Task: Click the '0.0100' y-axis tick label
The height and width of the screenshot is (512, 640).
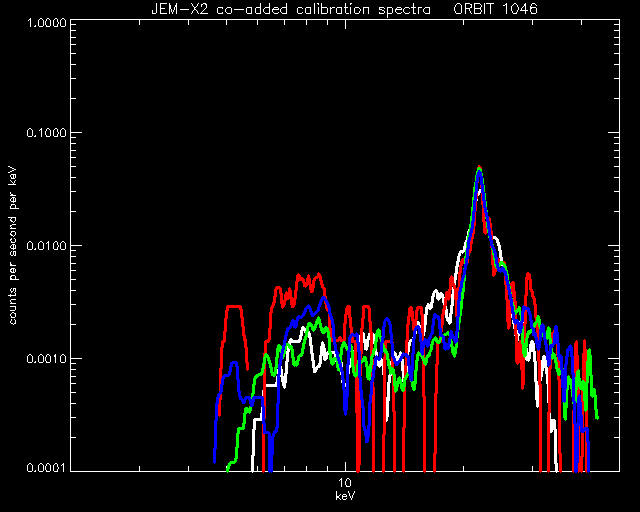Action: pyautogui.click(x=46, y=246)
